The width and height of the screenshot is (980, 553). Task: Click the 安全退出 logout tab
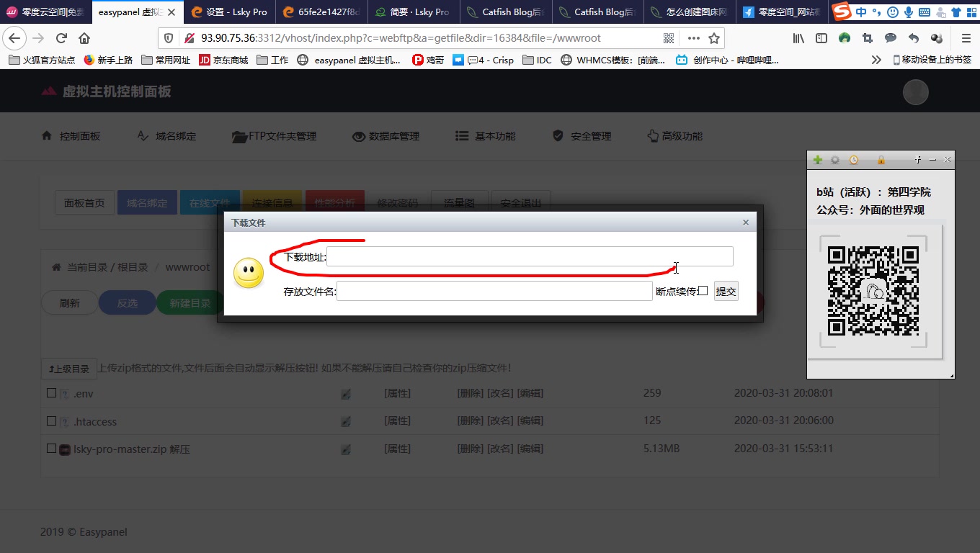[520, 203]
